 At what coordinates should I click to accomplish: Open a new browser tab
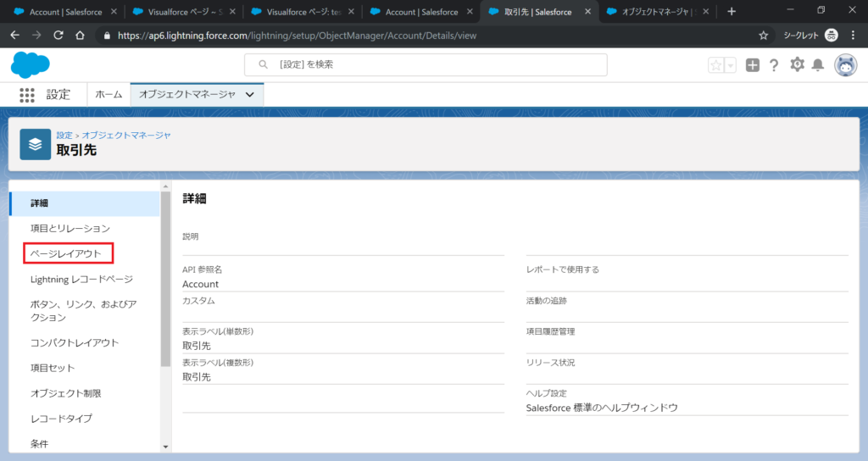pyautogui.click(x=732, y=12)
